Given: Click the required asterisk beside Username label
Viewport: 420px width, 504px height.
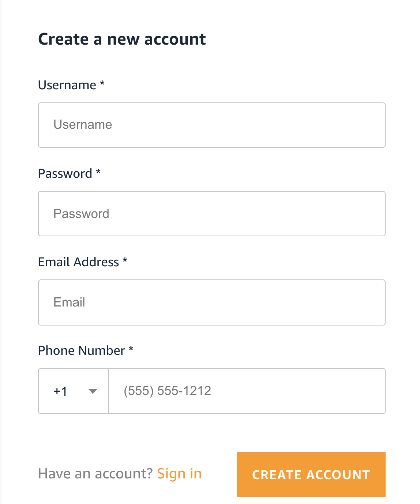Looking at the screenshot, I should point(102,84).
